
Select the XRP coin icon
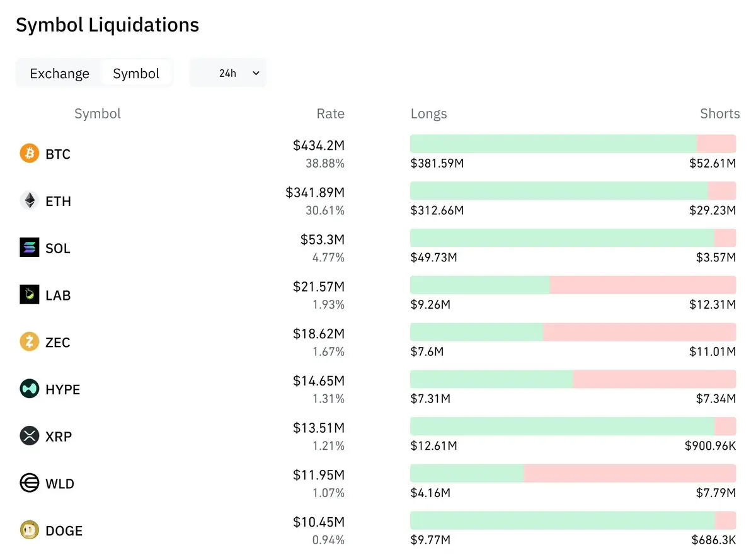click(x=30, y=436)
